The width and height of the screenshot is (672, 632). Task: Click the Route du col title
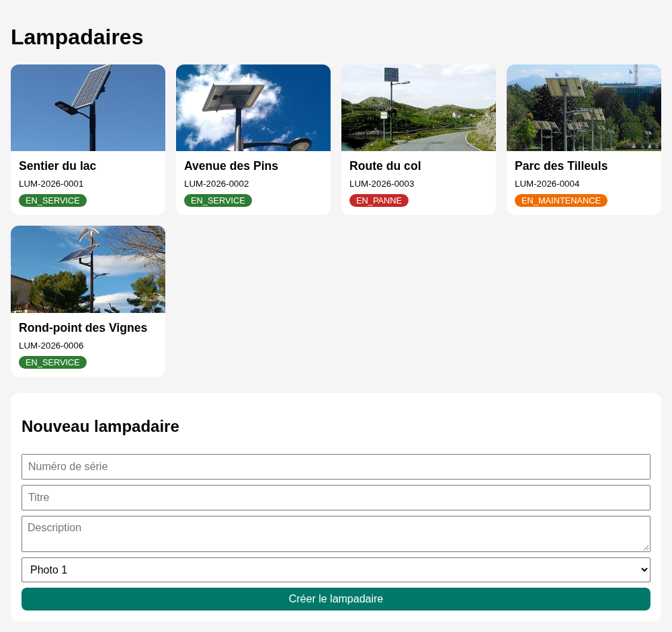tap(385, 166)
